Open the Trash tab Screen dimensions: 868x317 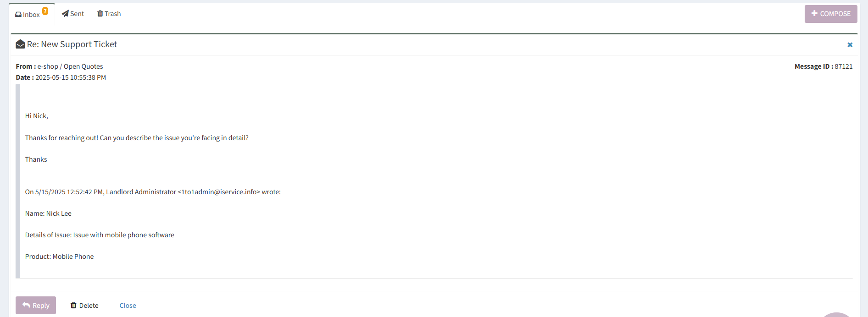coord(109,14)
